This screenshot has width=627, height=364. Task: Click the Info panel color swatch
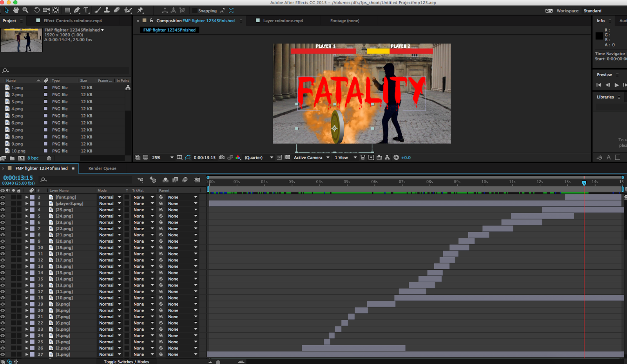[x=599, y=36]
